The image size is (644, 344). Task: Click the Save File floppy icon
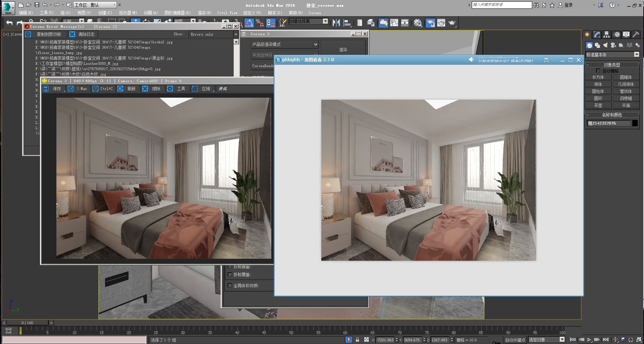point(37,5)
